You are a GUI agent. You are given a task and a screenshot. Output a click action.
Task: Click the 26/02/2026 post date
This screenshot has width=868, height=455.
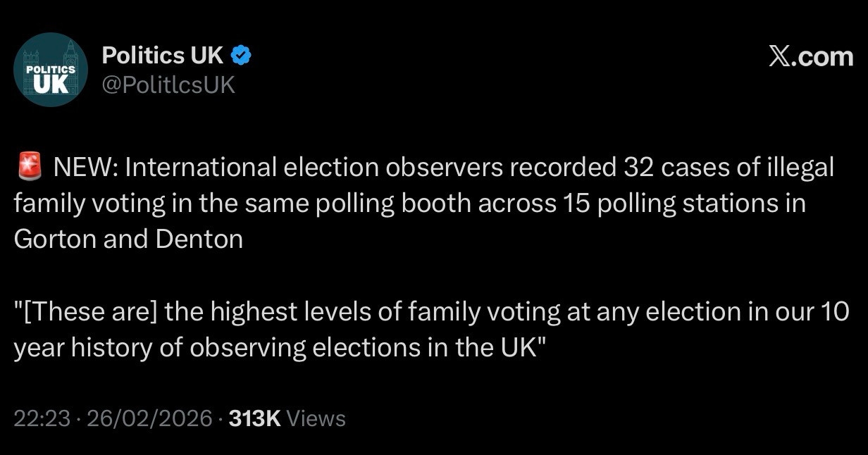pyautogui.click(x=149, y=418)
